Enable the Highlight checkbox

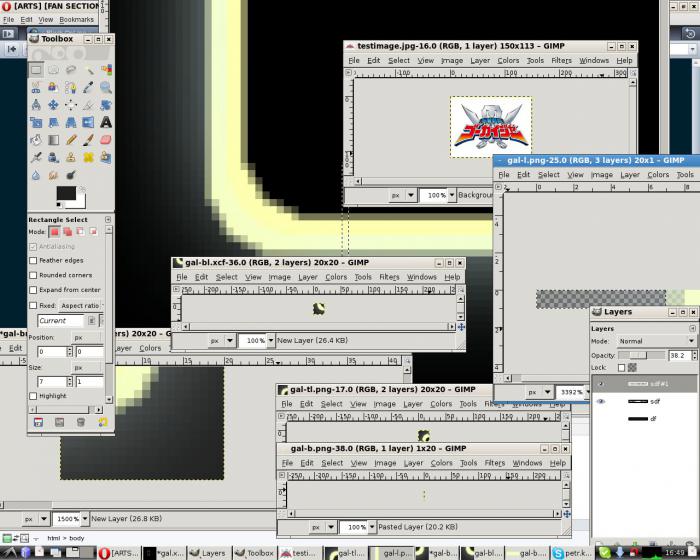pyautogui.click(x=33, y=396)
